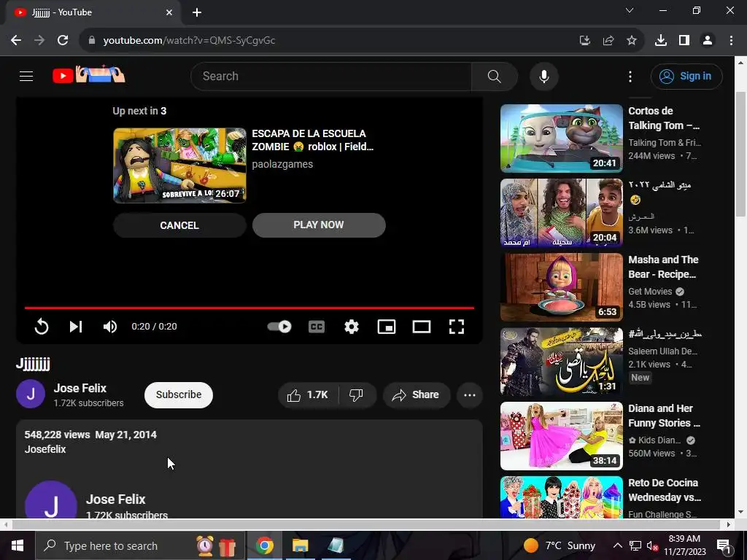Reload the current page
This screenshot has height=560, width=747.
[x=63, y=41]
